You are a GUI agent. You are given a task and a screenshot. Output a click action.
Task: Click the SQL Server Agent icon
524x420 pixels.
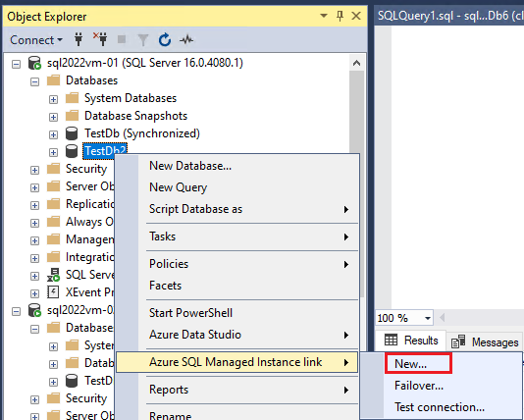click(53, 275)
